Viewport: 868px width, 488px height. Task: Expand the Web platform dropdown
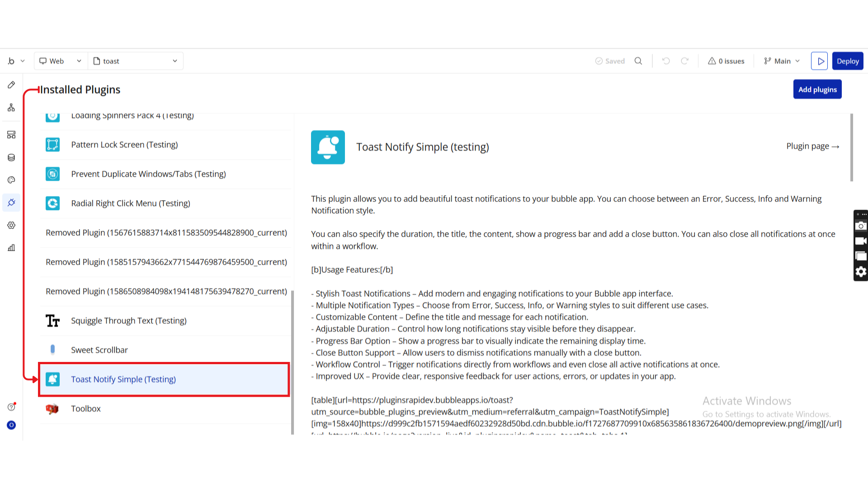[x=61, y=61]
